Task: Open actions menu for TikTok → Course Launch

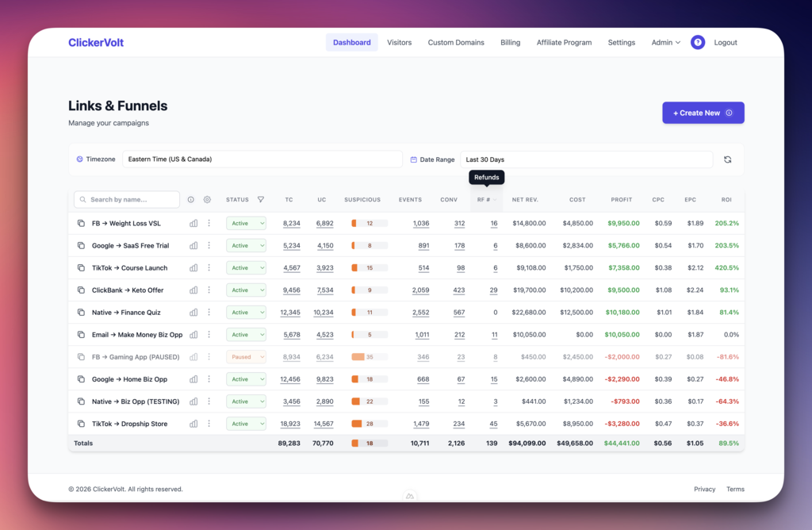Action: [209, 267]
